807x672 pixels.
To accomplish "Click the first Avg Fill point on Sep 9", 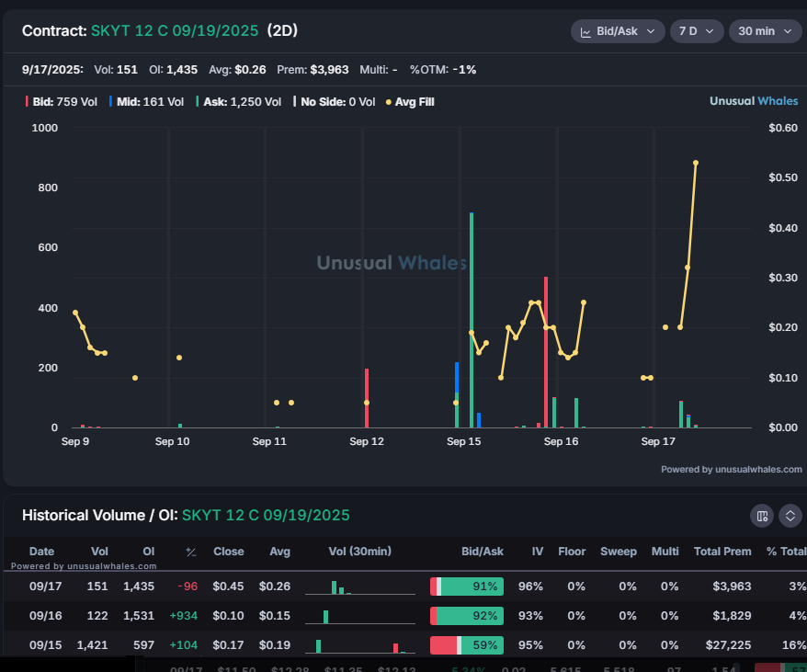I will (75, 313).
